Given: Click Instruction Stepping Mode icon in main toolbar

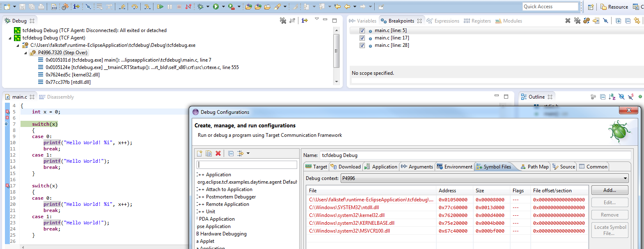Looking at the screenshot, I should tap(76, 7).
